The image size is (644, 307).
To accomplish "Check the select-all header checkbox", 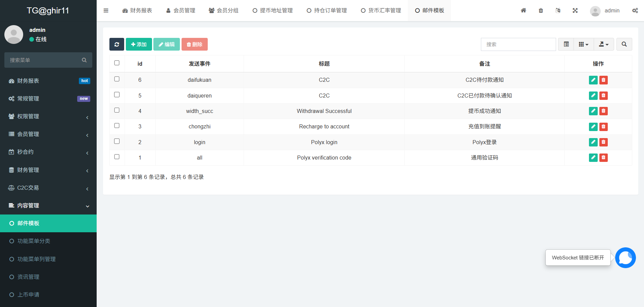I will [x=117, y=63].
